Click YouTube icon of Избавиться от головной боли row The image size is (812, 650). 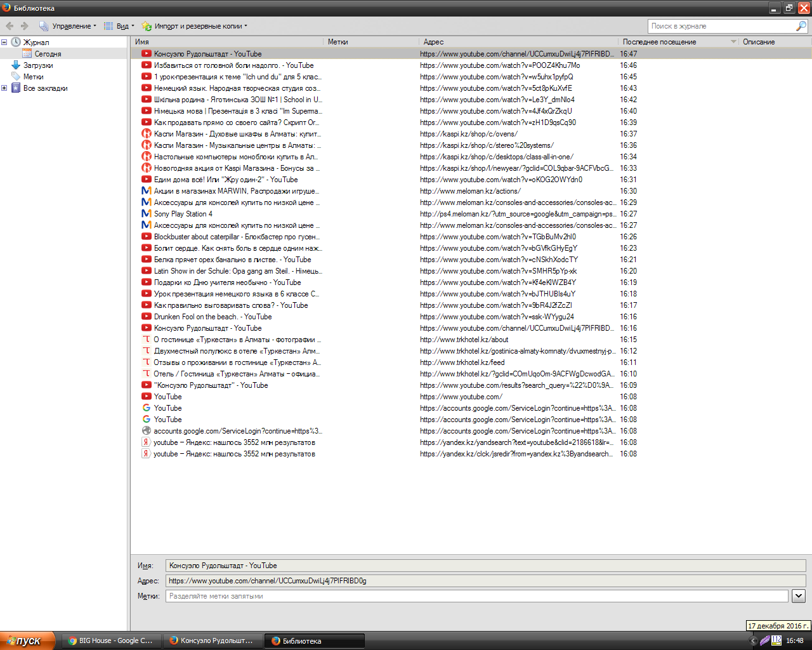pos(147,65)
